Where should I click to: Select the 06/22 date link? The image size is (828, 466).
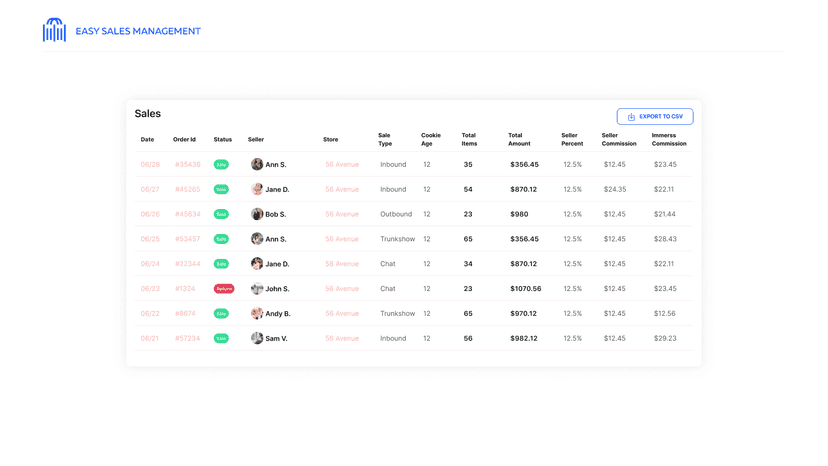(150, 313)
